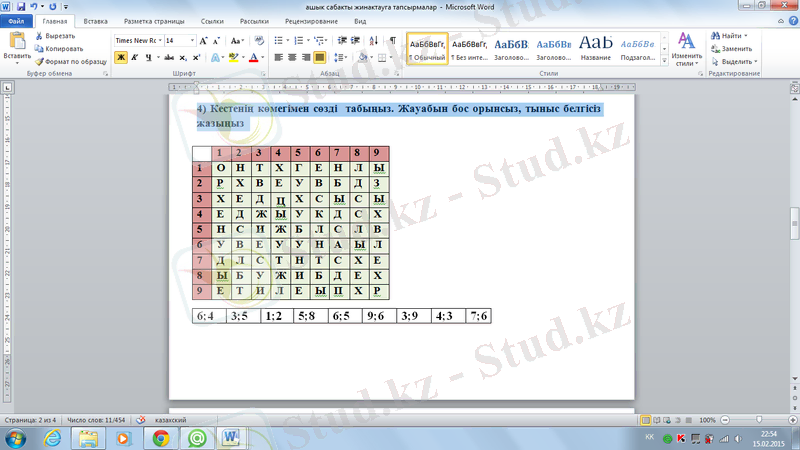Toggle italic formatting (К)
800x450 pixels.
click(135, 58)
